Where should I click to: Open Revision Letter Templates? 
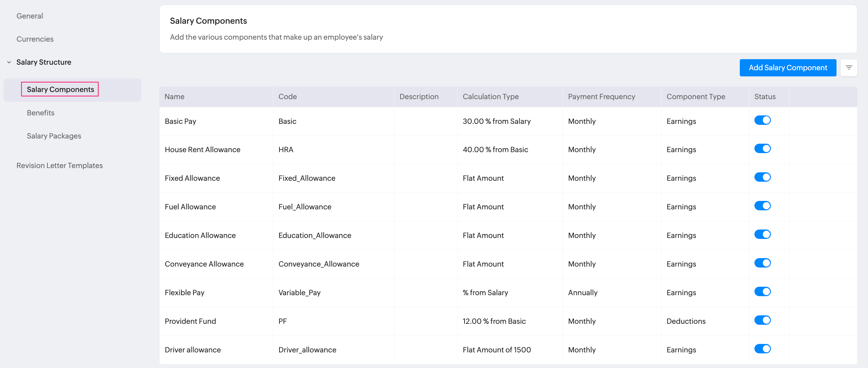coord(60,165)
